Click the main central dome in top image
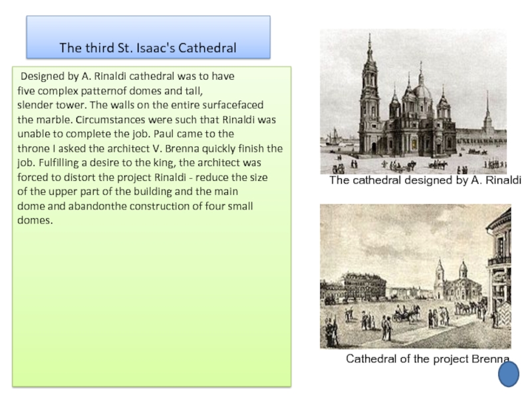The image size is (532, 399). [x=420, y=93]
